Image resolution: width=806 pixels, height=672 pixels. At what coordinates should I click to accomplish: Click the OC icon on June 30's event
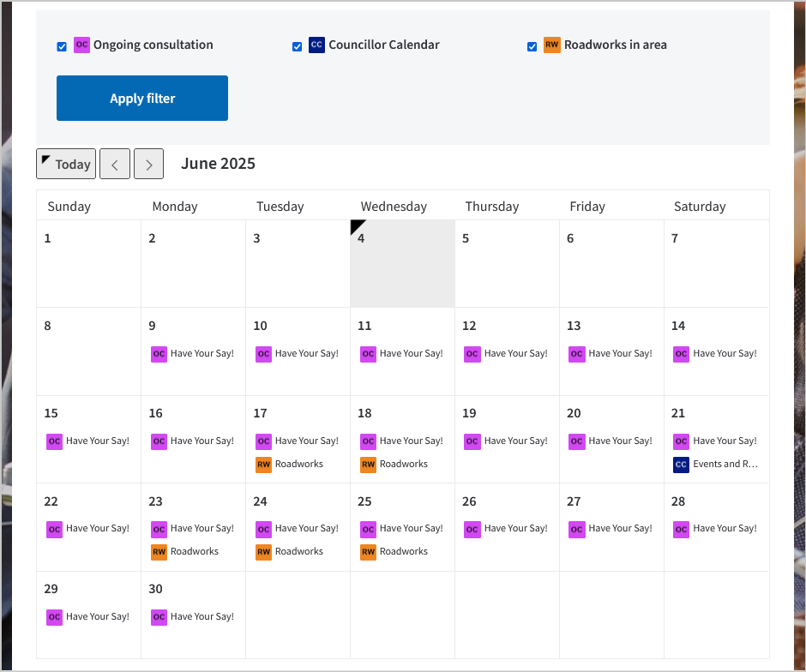tap(159, 616)
